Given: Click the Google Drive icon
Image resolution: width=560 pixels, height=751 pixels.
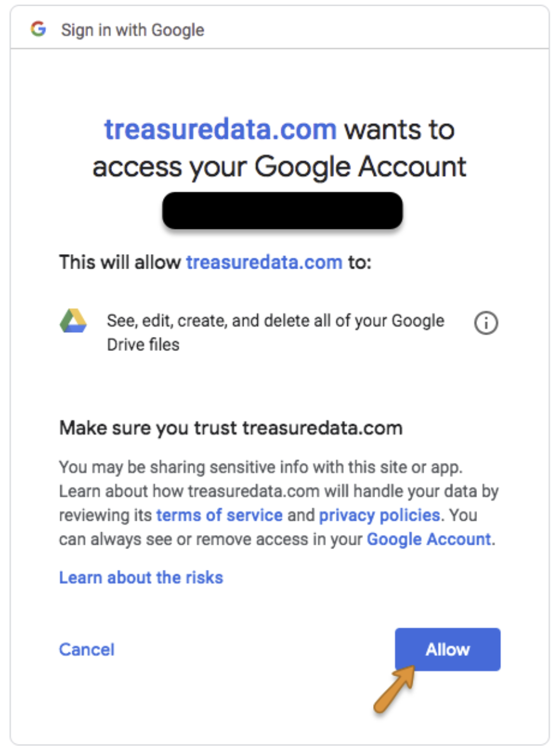Looking at the screenshot, I should pos(73,321).
